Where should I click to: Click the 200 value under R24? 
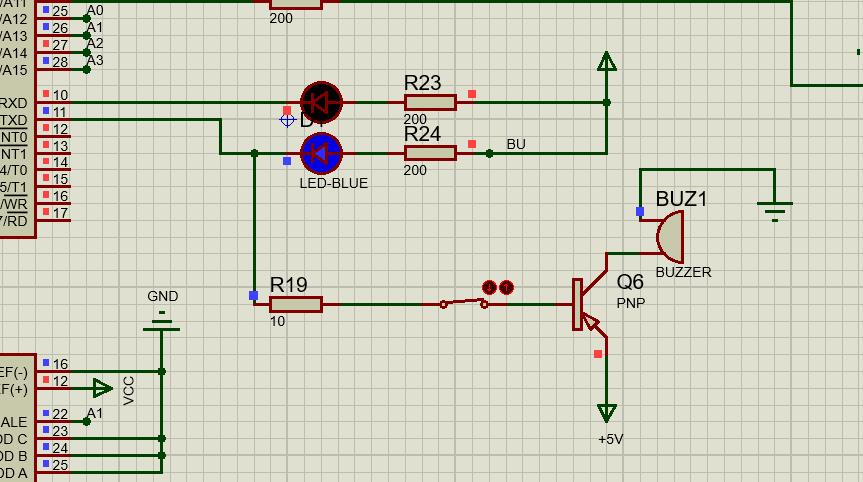pyautogui.click(x=415, y=170)
